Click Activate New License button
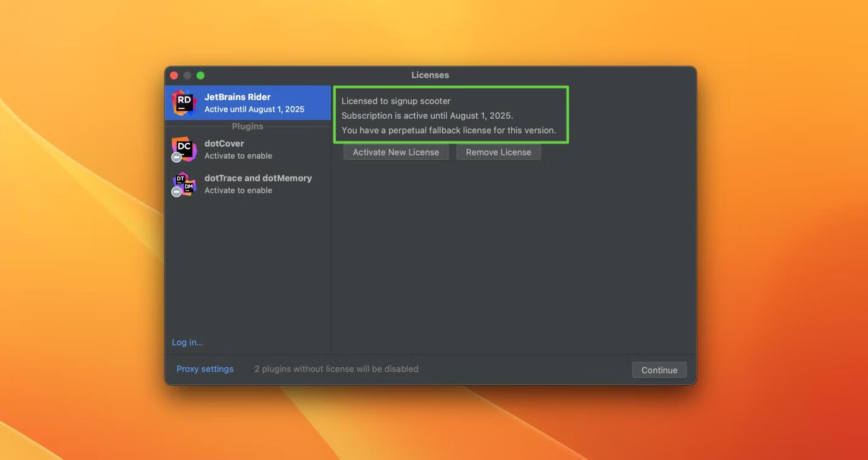The height and width of the screenshot is (460, 868). pos(396,152)
